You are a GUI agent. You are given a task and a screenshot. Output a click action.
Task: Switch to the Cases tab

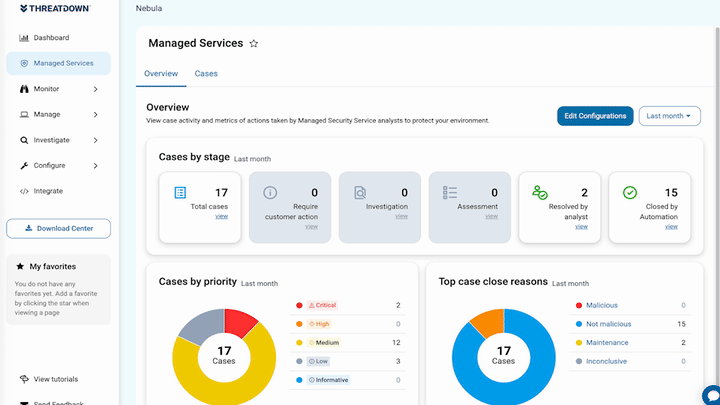(206, 73)
